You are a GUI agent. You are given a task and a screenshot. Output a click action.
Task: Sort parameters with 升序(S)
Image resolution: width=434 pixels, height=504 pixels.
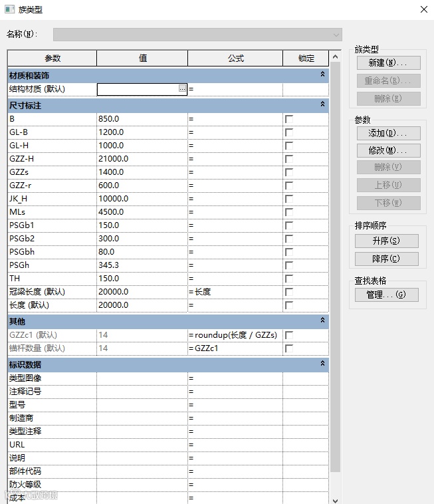click(x=386, y=241)
